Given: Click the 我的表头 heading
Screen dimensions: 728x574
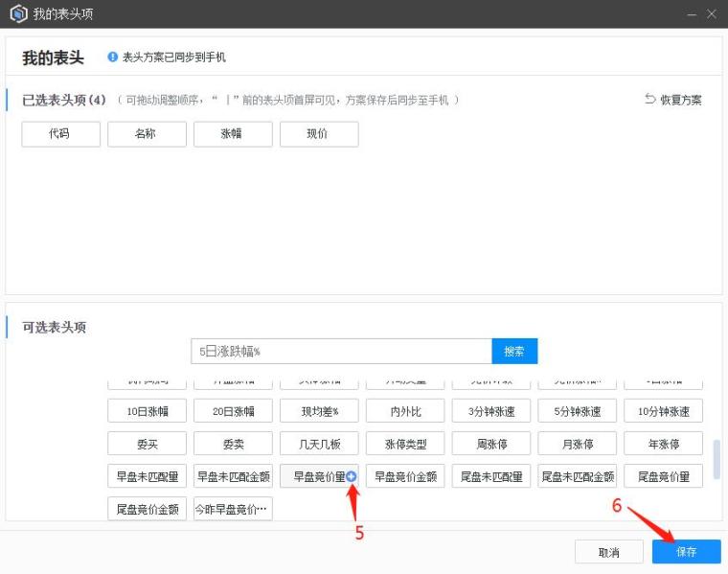Looking at the screenshot, I should click(x=53, y=57).
